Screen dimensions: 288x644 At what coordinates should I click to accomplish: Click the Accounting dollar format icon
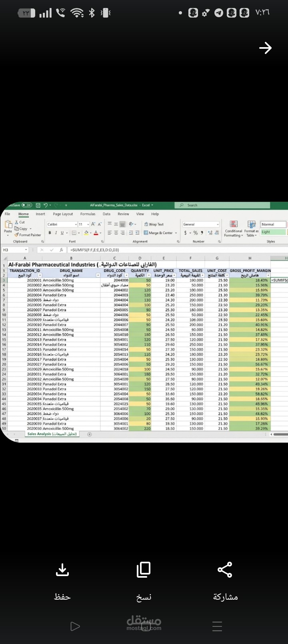185,233
